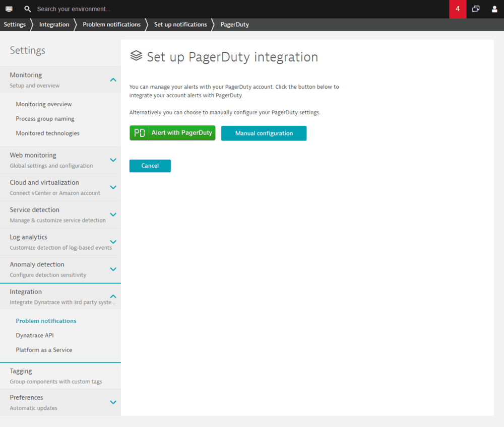The height and width of the screenshot is (427, 504).
Task: Click the search magnifier icon
Action: click(x=27, y=9)
